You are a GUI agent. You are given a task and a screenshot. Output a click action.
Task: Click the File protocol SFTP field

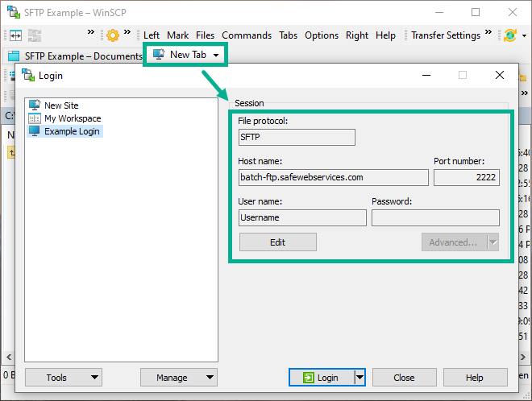(x=297, y=137)
